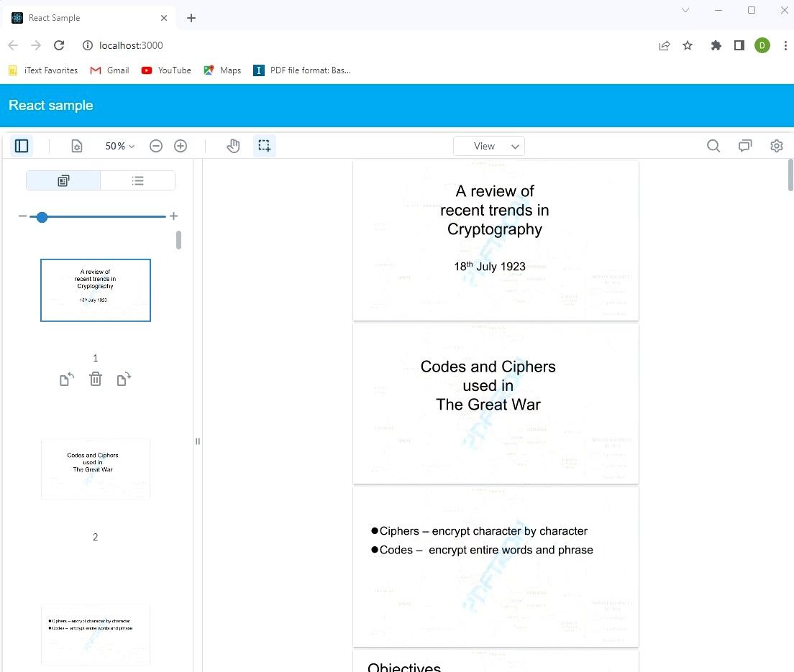Open the search panel
Image resolution: width=794 pixels, height=672 pixels.
pos(713,145)
